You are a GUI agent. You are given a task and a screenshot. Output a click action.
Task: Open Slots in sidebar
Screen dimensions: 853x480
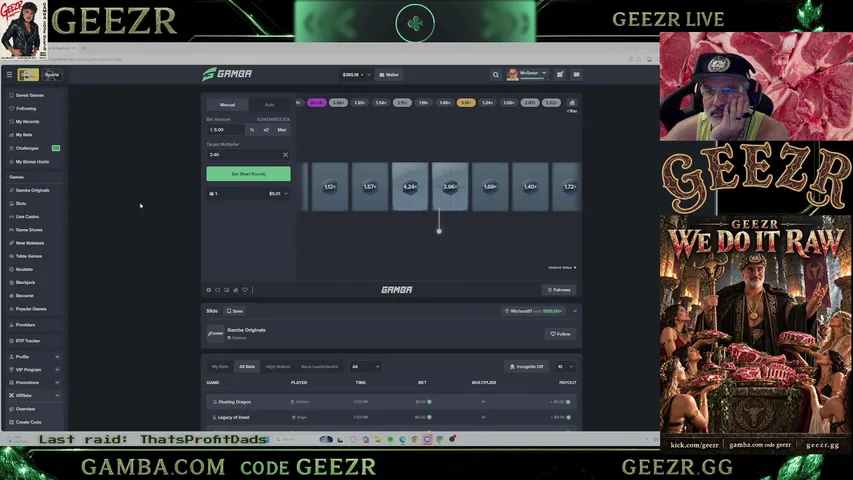[x=21, y=204]
